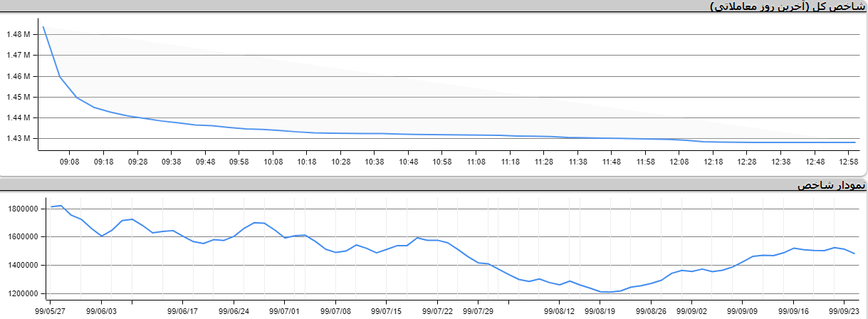Click the 12:58 time label
The image size is (868, 319).
(x=848, y=162)
